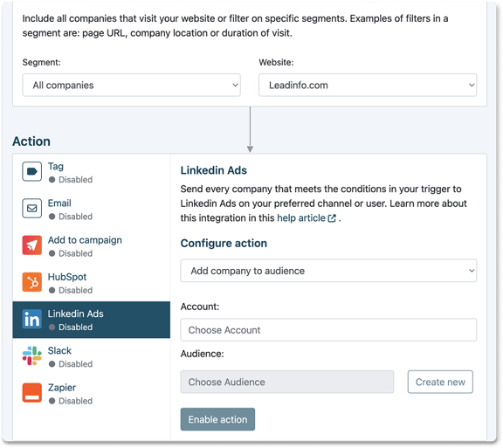Open the Segment dropdown showing All companies

pos(131,85)
